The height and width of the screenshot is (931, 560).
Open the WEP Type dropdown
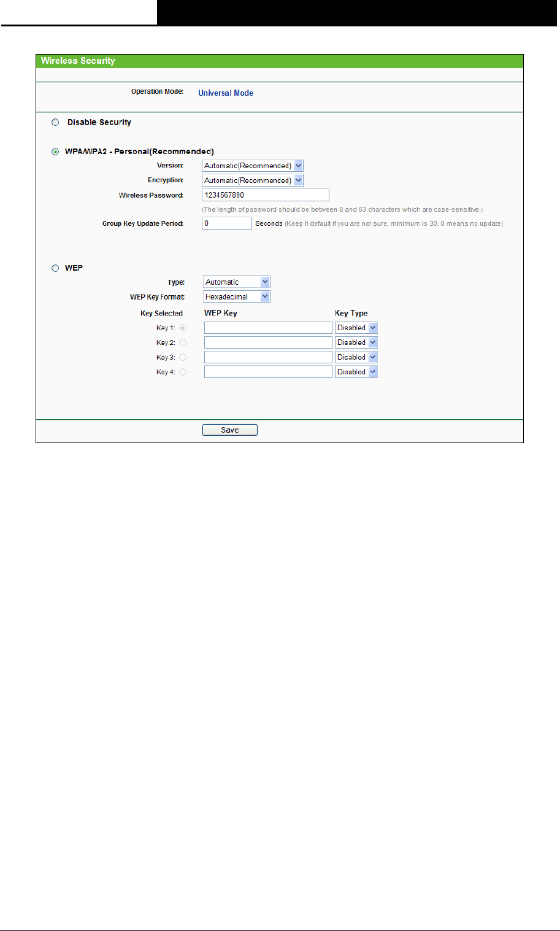(237, 282)
